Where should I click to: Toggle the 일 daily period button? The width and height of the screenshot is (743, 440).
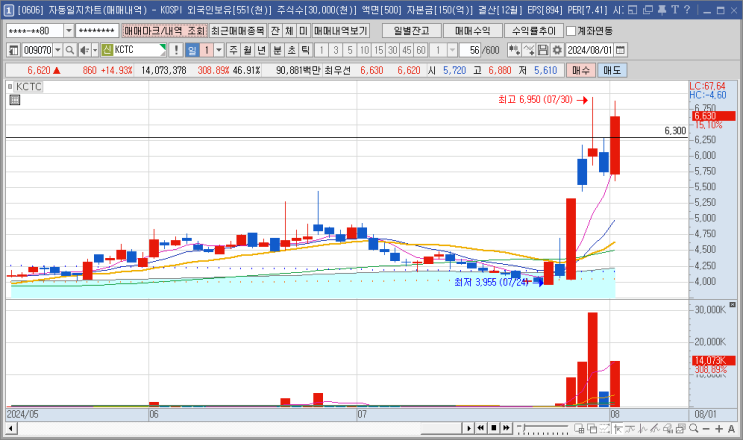(192, 50)
